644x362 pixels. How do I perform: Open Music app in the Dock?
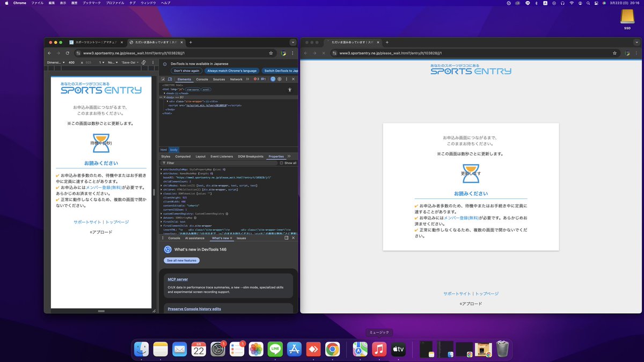(379, 349)
